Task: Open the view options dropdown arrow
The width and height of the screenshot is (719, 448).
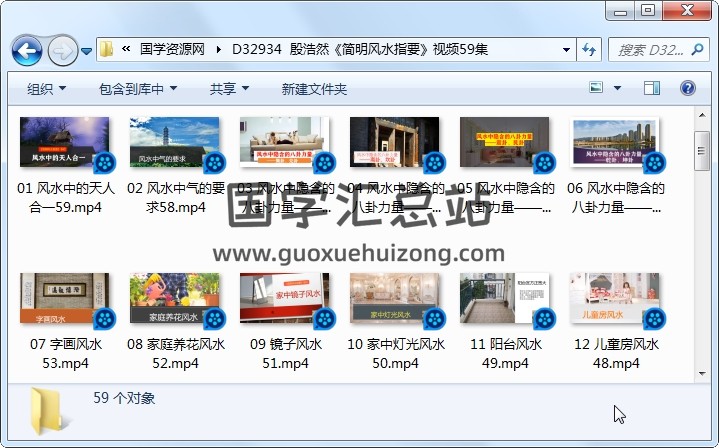Action: 618,89
